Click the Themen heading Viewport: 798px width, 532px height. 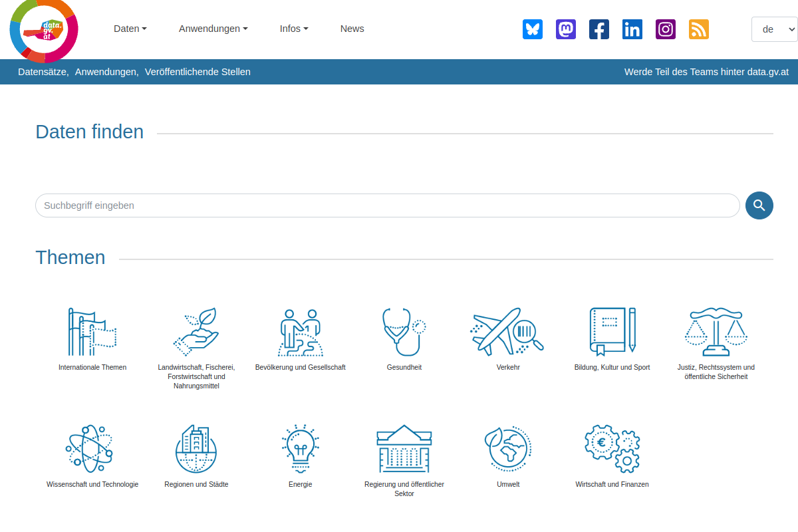70,257
